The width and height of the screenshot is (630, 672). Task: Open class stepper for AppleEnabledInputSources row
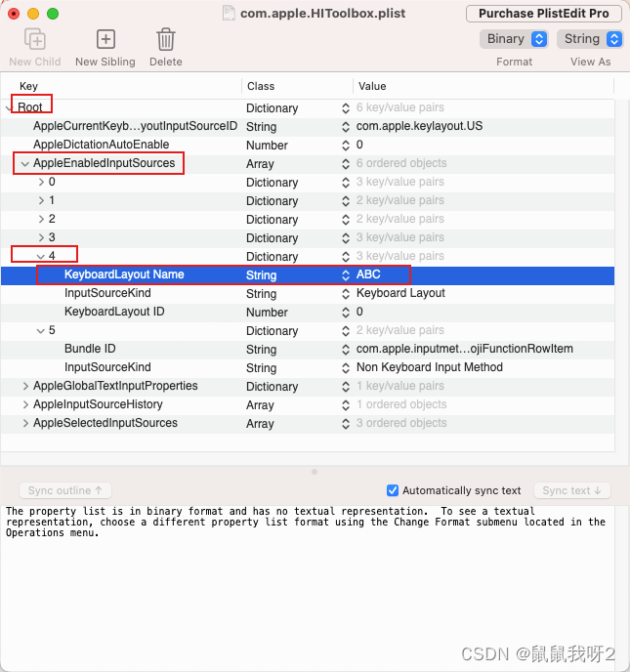pyautogui.click(x=346, y=163)
